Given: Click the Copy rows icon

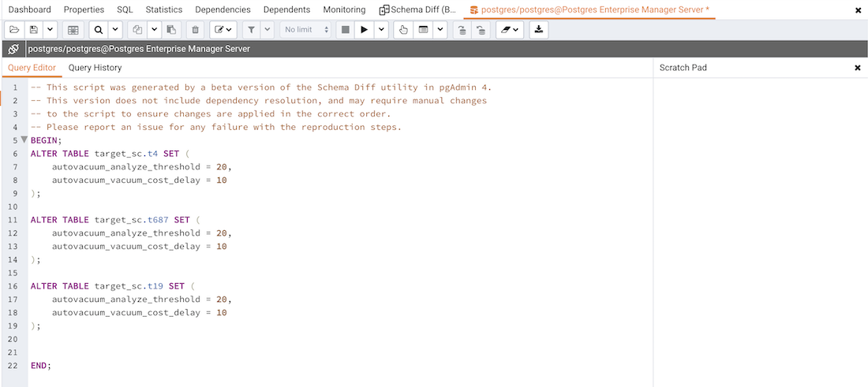Looking at the screenshot, I should (x=137, y=30).
